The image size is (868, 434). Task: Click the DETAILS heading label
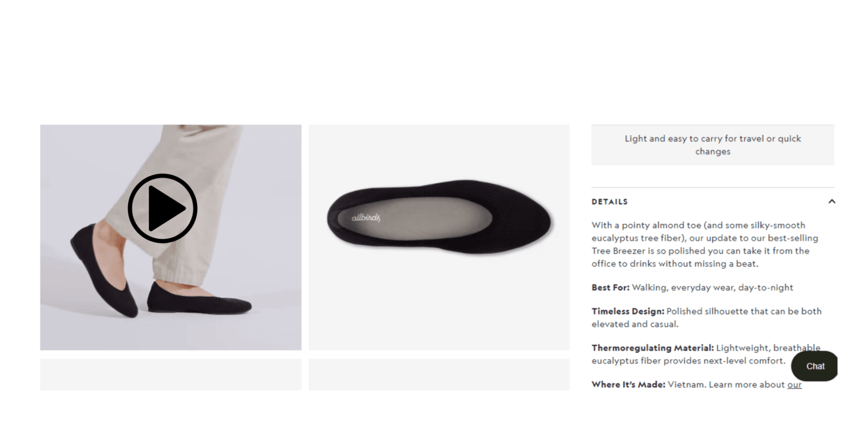[609, 202]
